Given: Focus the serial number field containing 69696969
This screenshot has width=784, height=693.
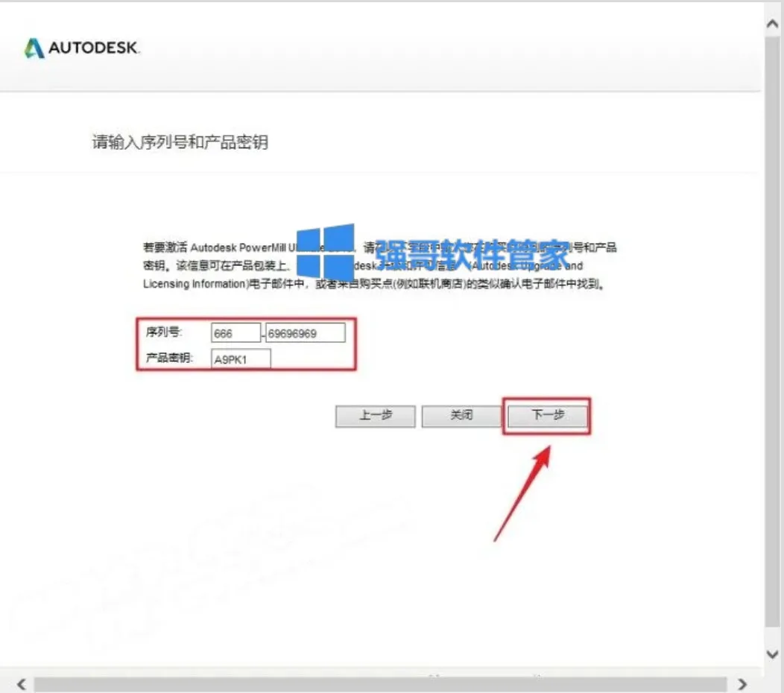Looking at the screenshot, I should [x=306, y=333].
